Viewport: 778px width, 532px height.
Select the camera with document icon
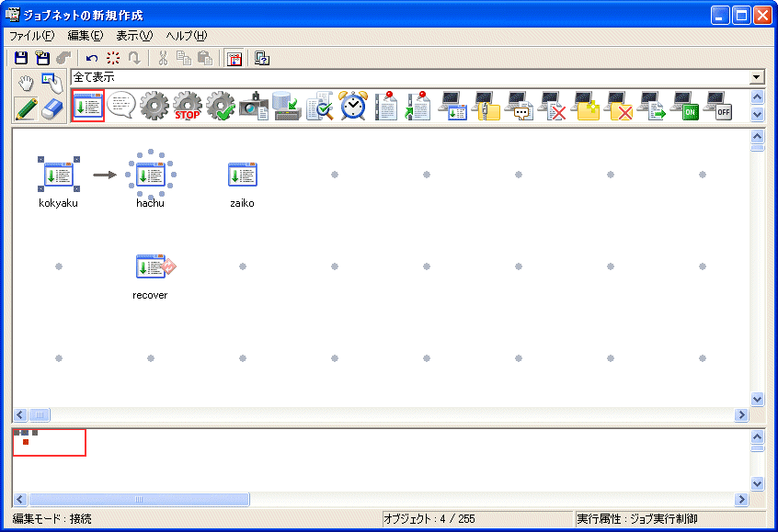click(x=254, y=105)
